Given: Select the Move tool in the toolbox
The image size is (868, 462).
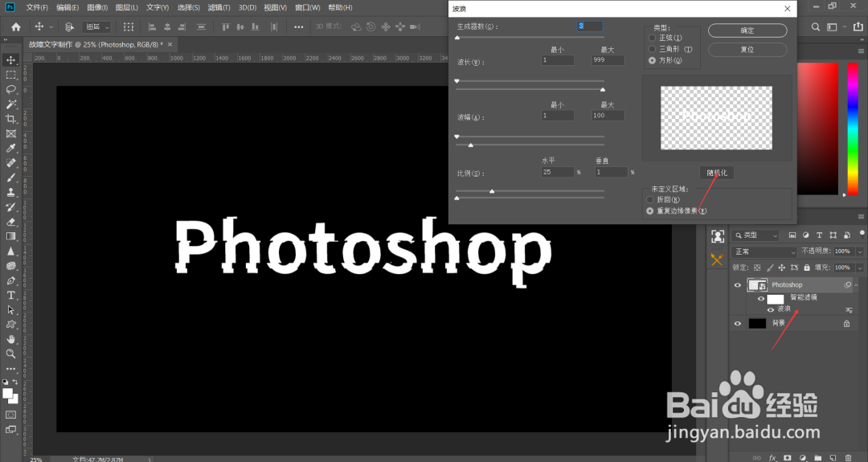Looking at the screenshot, I should [x=11, y=59].
